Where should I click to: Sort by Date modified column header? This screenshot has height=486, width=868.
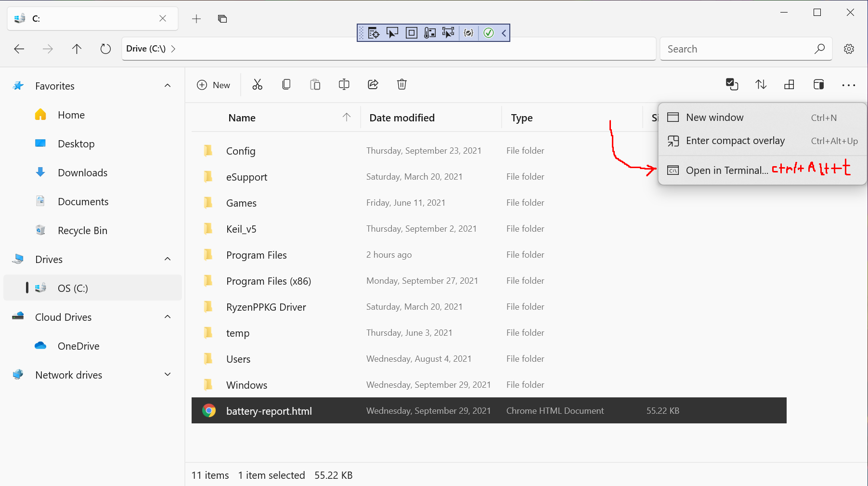431,118
